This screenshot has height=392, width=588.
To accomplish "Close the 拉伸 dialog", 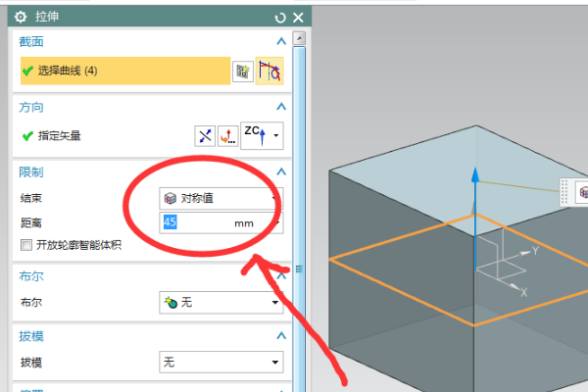I will point(298,18).
